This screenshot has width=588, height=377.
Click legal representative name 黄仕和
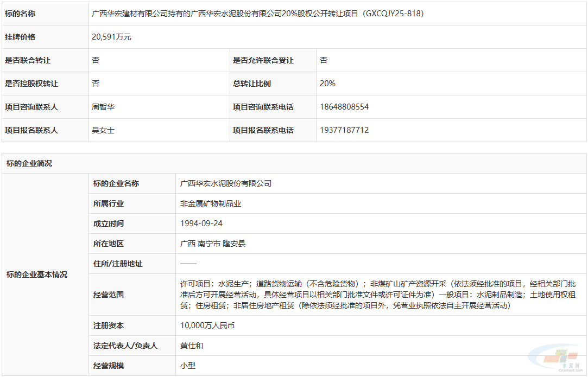pyautogui.click(x=192, y=346)
